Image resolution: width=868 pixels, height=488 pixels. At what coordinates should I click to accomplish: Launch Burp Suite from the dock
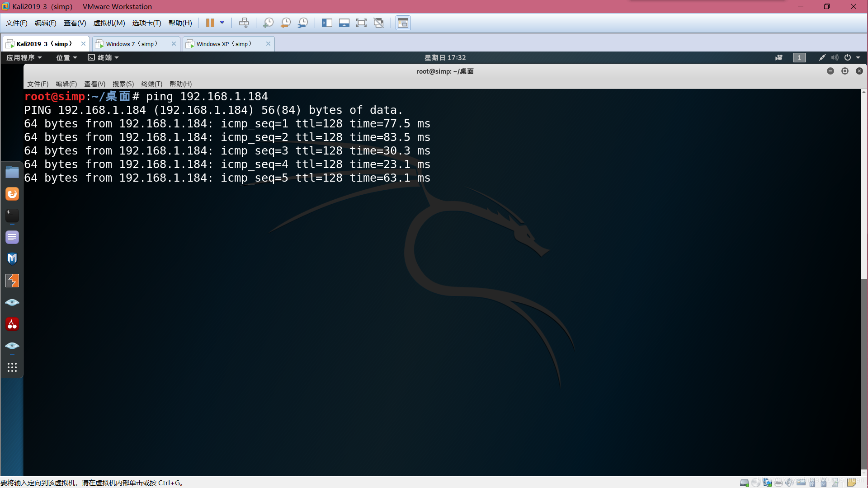pyautogui.click(x=12, y=281)
